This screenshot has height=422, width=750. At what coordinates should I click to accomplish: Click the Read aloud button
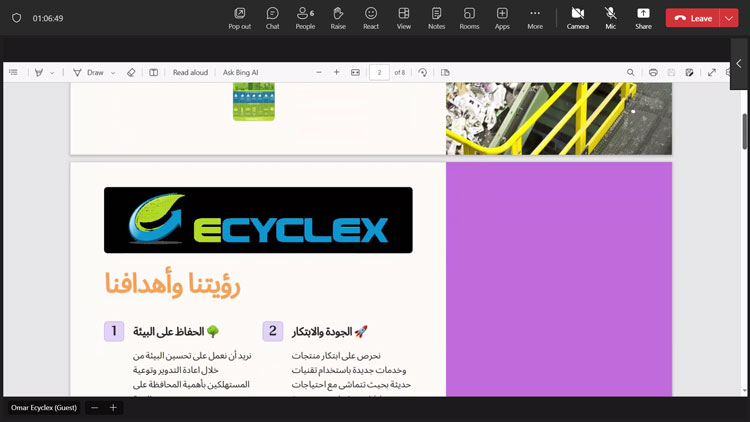click(x=190, y=73)
